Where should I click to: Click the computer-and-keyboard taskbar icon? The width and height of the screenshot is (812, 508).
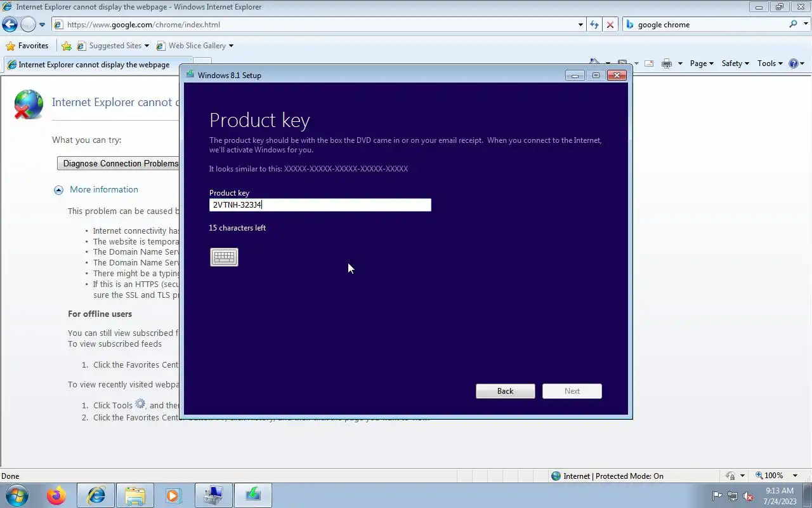click(x=213, y=495)
